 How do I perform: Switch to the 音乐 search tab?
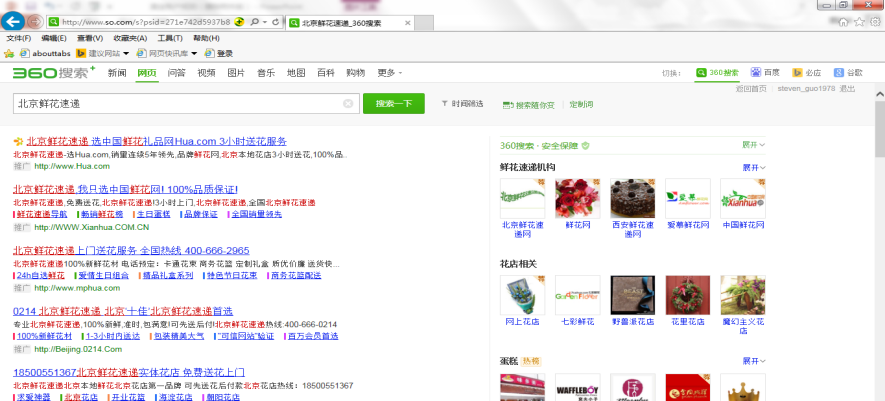[266, 73]
